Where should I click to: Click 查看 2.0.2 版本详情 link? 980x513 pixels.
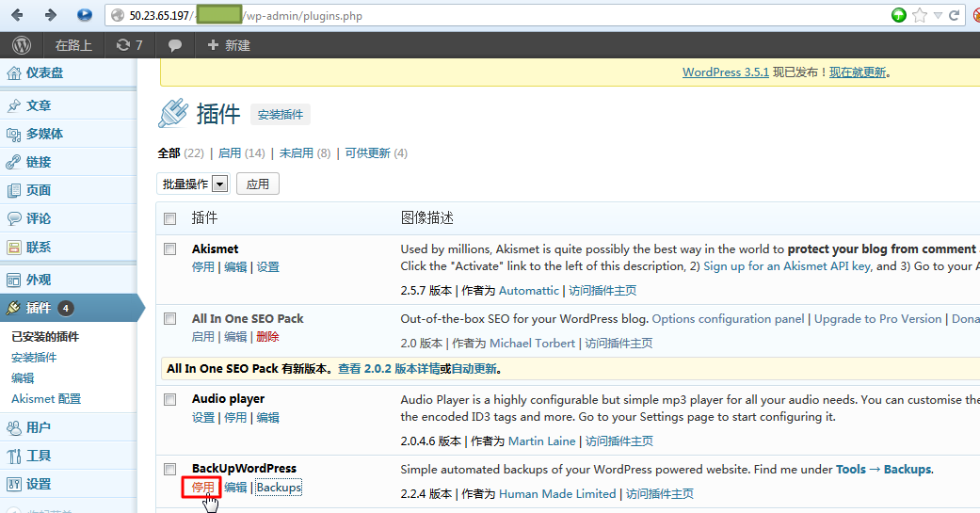(389, 369)
